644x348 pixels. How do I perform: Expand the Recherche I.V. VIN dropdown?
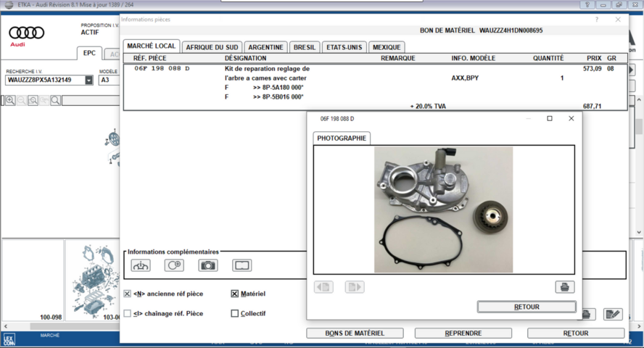88,80
